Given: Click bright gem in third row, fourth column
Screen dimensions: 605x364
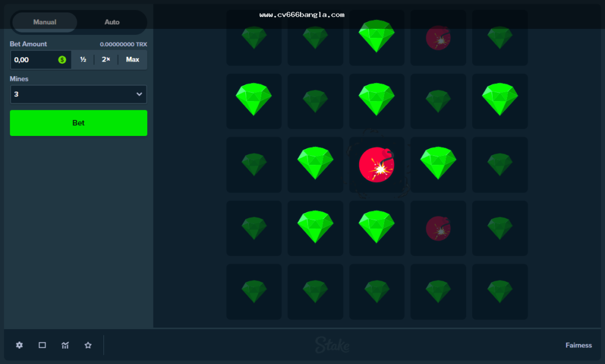Looking at the screenshot, I should [438, 164].
